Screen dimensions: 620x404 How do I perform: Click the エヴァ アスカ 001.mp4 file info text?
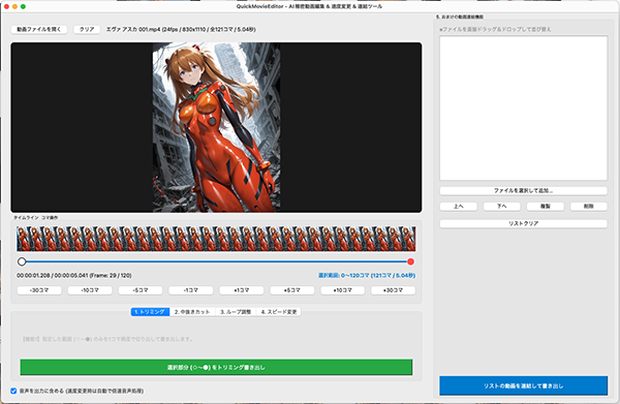181,30
